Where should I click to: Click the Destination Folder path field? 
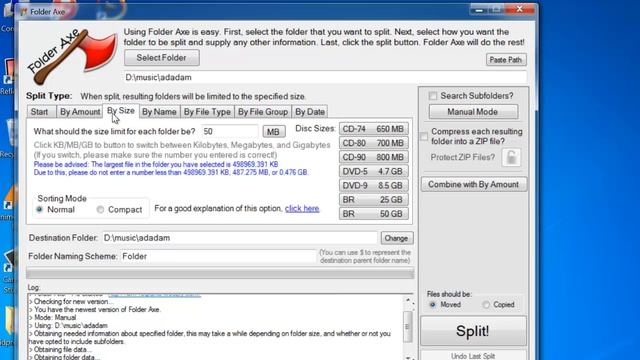pos(240,238)
